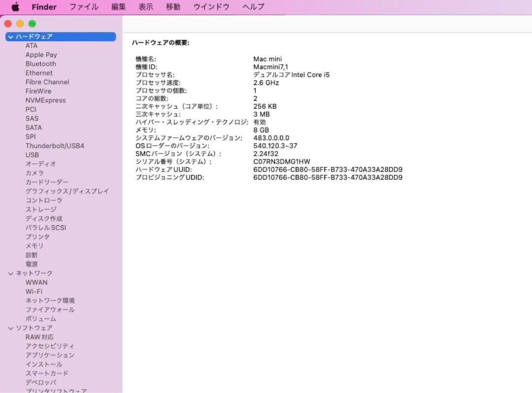Screen dimensions: 532x393
Task: Select ATA in the hardware sidebar
Action: 32,45
